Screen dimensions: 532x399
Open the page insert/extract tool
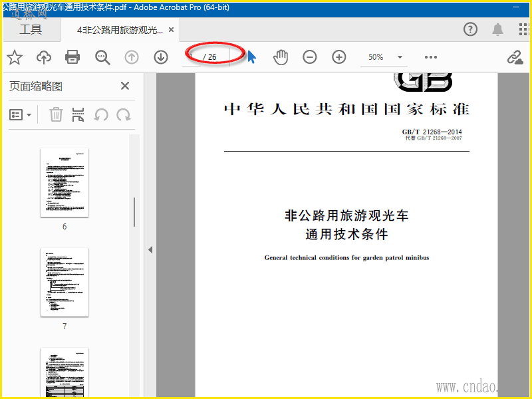78,114
